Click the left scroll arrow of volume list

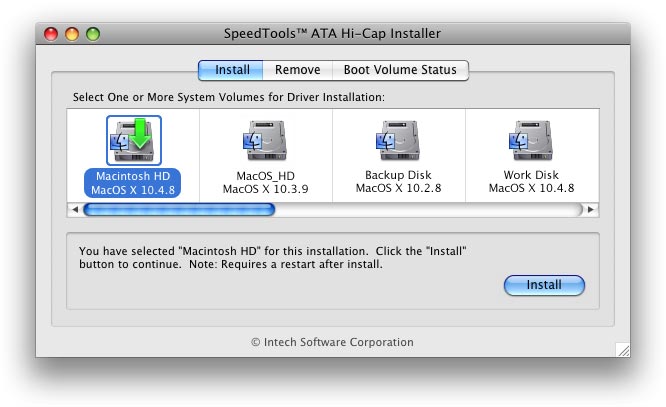[x=74, y=210]
